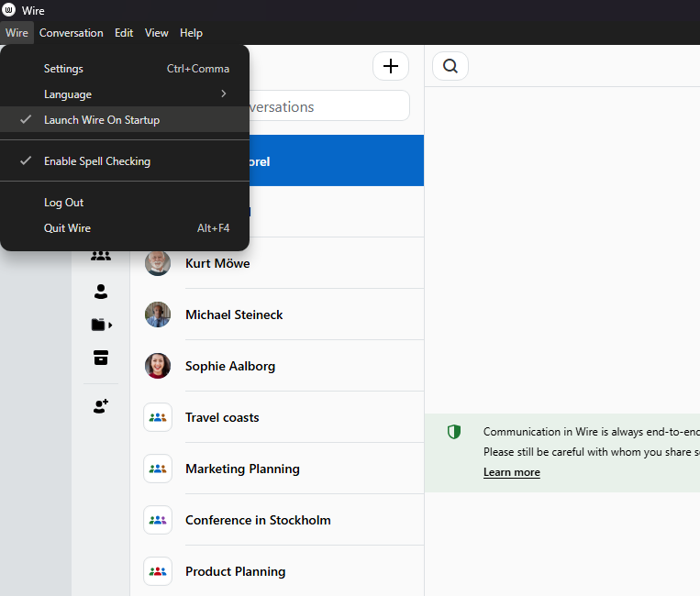Screen dimensions: 700x596
Task: Start a new conversation with plus button
Action: pos(391,66)
